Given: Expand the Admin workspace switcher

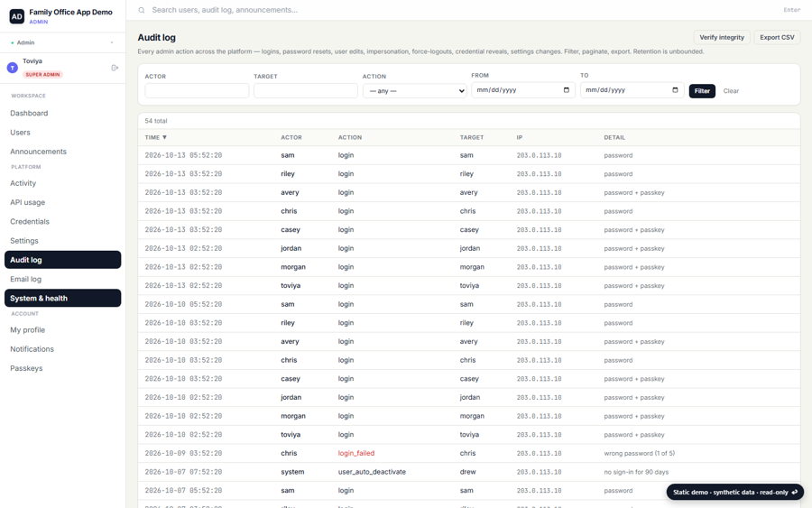Looking at the screenshot, I should pos(62,42).
